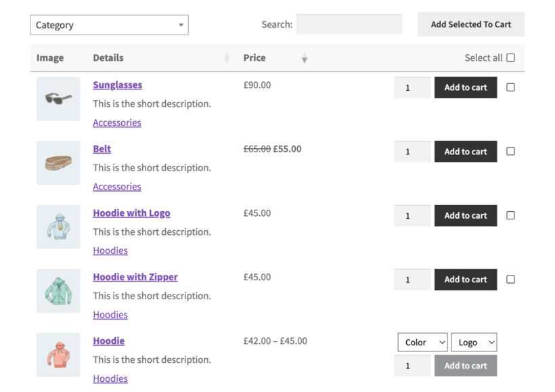Click the Price column sort arrow

(305, 58)
